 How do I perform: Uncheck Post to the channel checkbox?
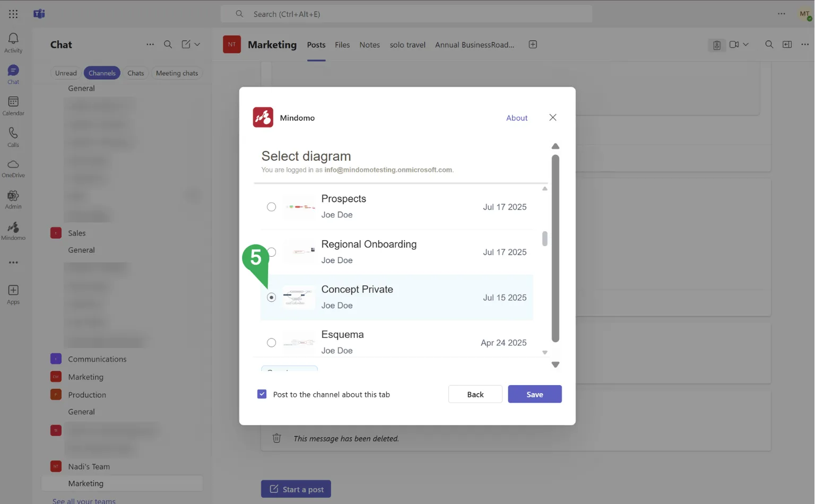pyautogui.click(x=262, y=394)
